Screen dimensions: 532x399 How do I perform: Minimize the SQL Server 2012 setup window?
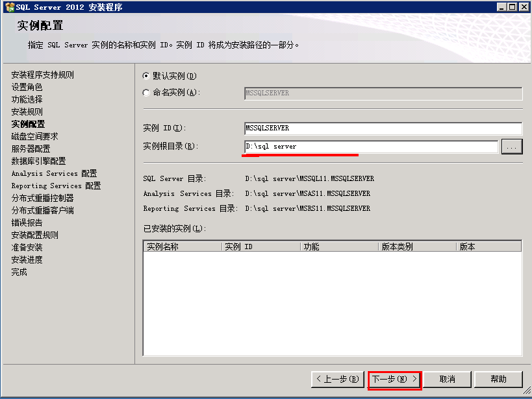502,6
